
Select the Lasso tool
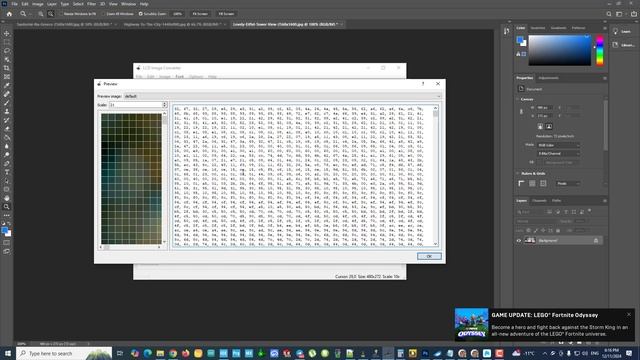click(7, 51)
